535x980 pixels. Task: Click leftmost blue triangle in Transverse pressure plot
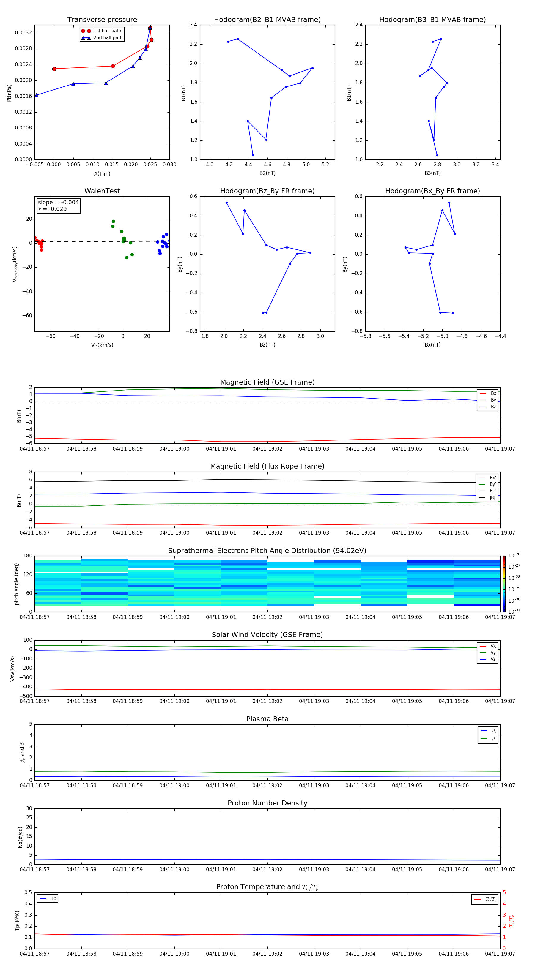click(x=37, y=95)
